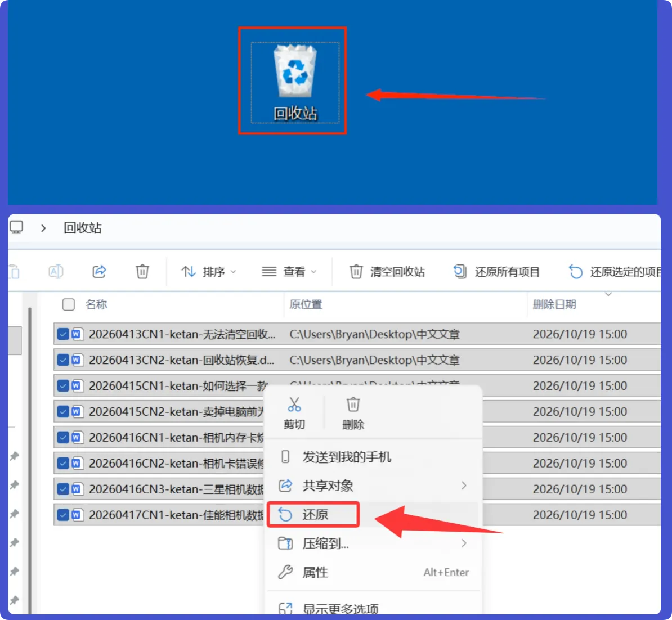672x620 pixels.
Task: Open the 排序 sort dropdown
Action: coord(209,272)
